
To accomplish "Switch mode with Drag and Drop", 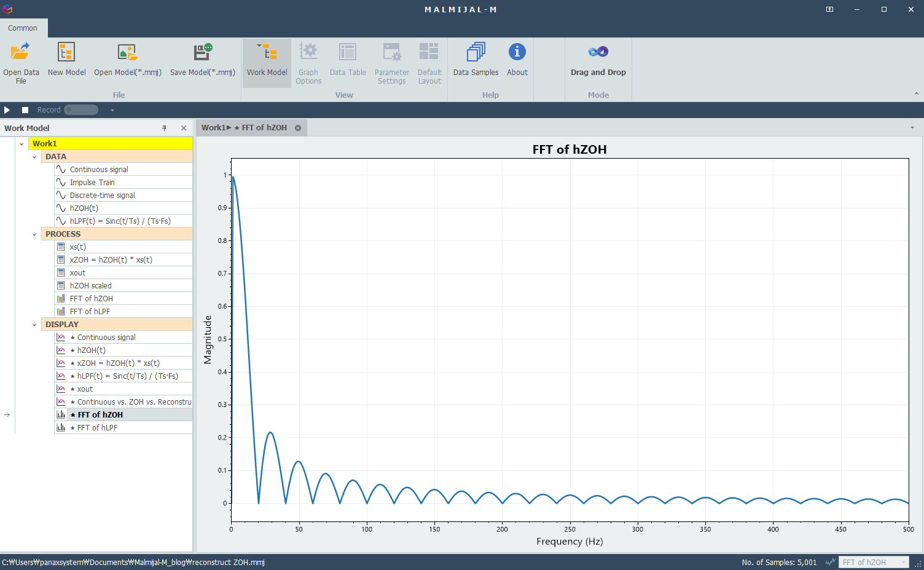I will (x=598, y=60).
